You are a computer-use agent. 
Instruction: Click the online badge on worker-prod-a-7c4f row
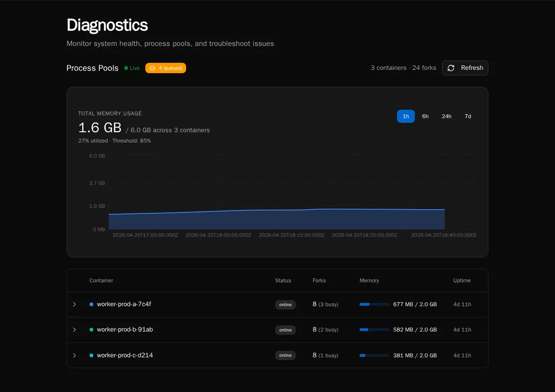click(x=285, y=304)
